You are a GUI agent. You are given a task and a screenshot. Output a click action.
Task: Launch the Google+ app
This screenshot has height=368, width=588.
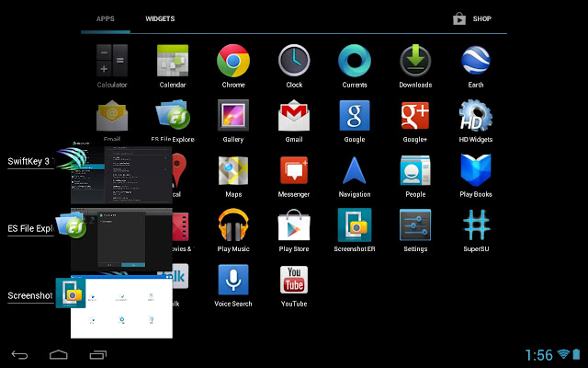click(x=415, y=117)
